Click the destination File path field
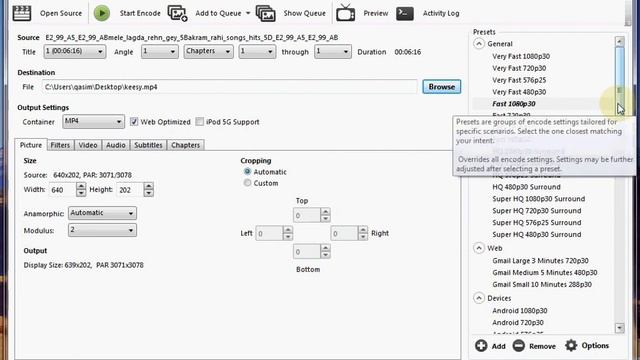The width and height of the screenshot is (640, 360). [x=229, y=87]
